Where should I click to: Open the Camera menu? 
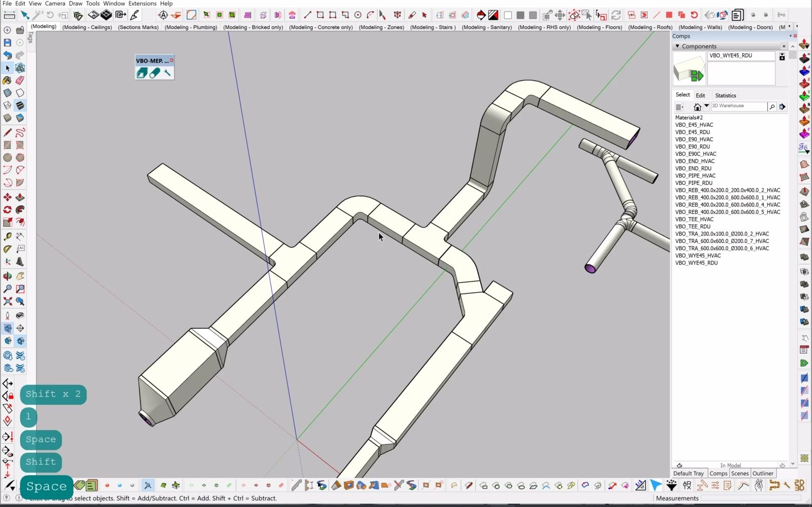point(55,4)
